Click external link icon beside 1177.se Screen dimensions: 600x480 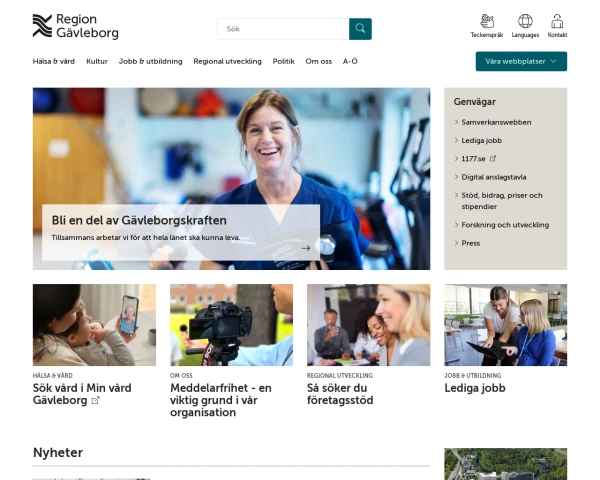493,158
